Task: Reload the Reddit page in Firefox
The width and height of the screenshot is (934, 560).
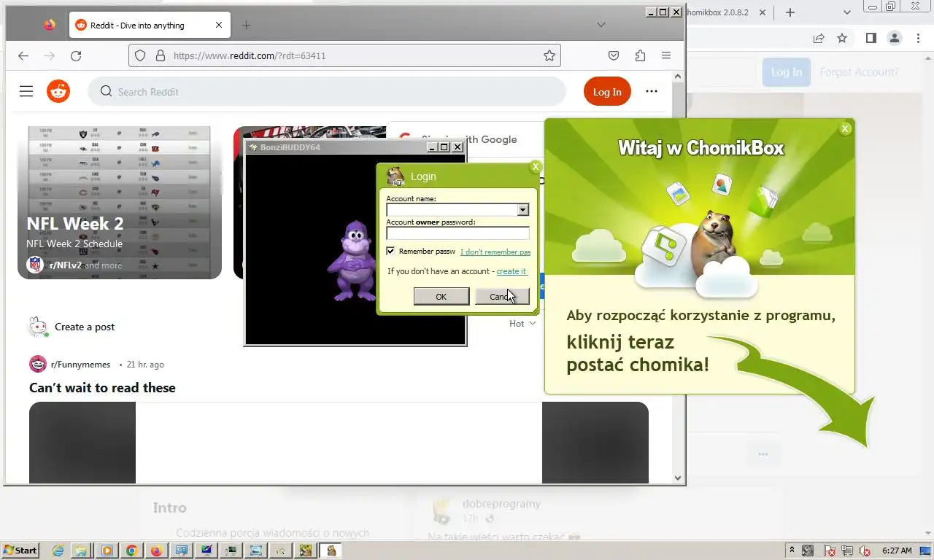Action: (x=76, y=55)
